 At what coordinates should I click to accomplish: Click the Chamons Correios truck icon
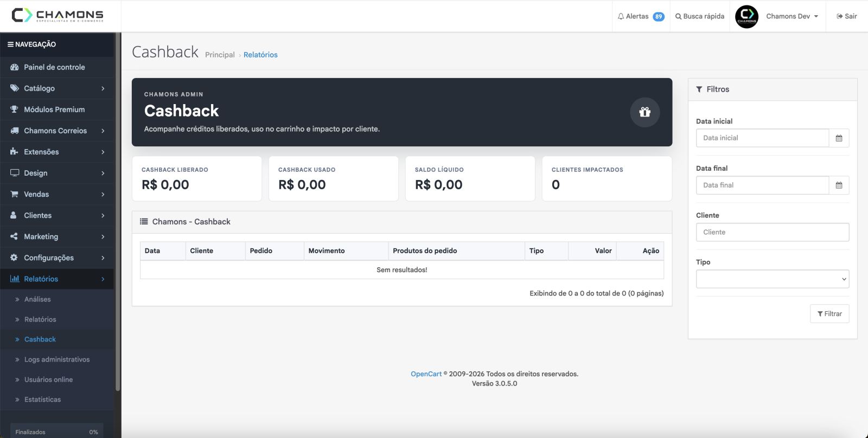pyautogui.click(x=15, y=131)
